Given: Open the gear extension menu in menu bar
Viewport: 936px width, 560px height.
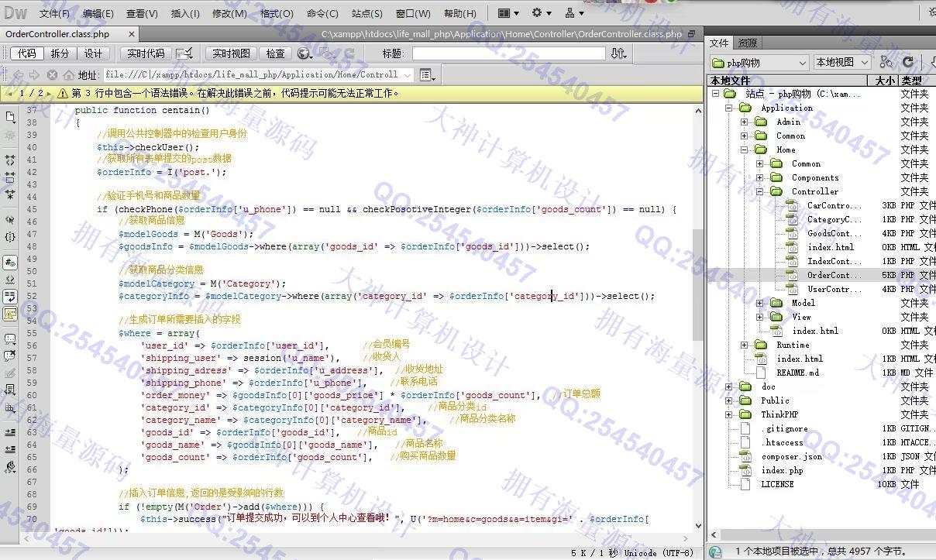Looking at the screenshot, I should [x=541, y=13].
